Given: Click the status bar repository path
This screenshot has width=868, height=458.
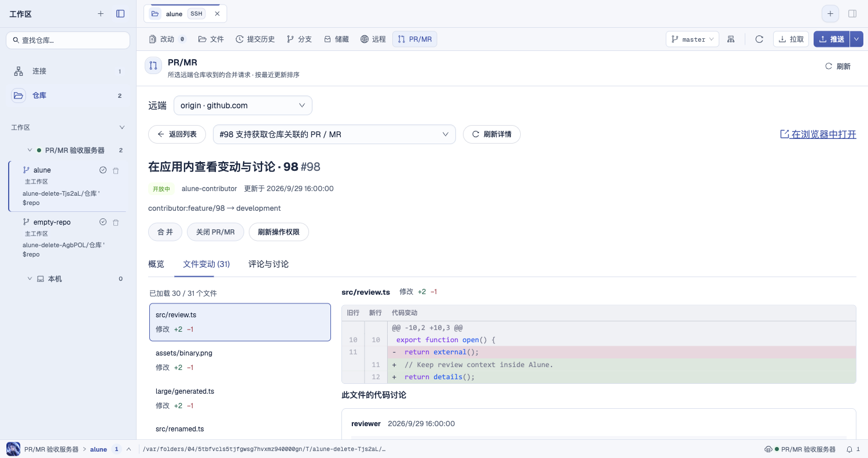Looking at the screenshot, I should (264, 449).
